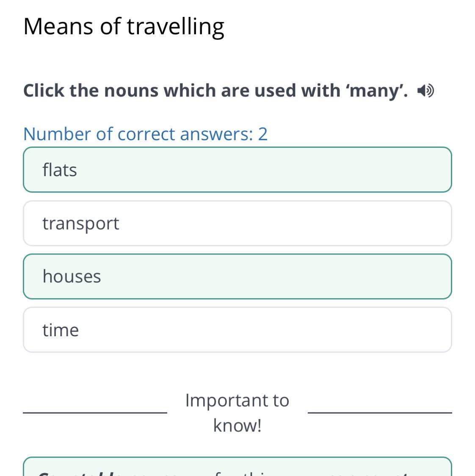Open the green info box below 'Important to know!'
This screenshot has width=475, height=476.
[x=237, y=467]
